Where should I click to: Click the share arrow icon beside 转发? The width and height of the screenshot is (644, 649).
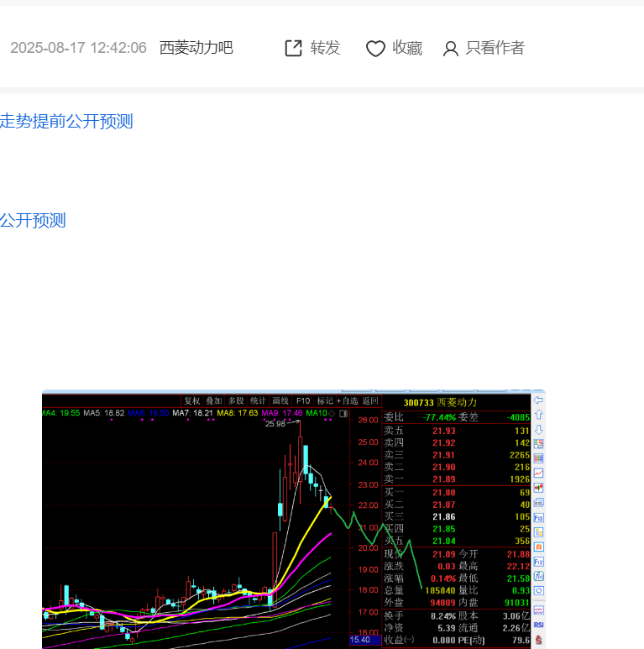tap(293, 48)
